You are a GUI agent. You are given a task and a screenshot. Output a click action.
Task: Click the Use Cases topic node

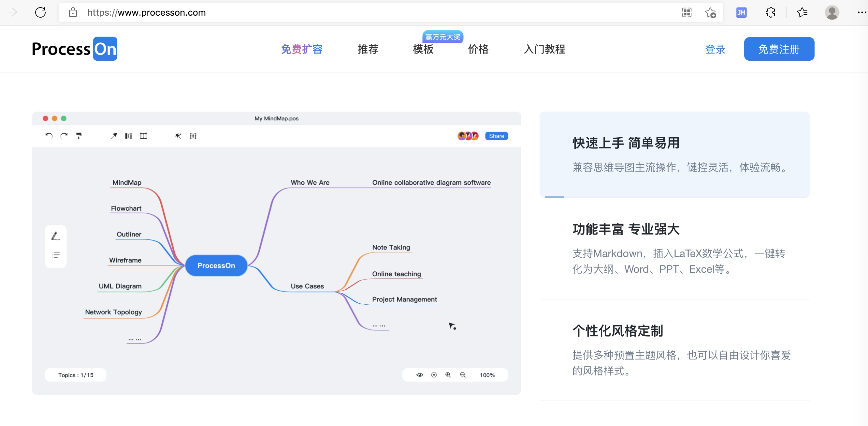(x=307, y=286)
